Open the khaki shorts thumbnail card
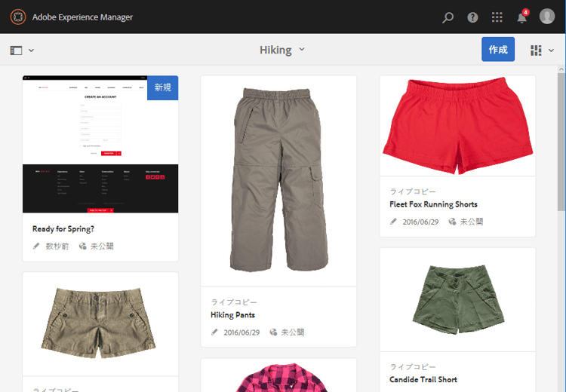 100,324
